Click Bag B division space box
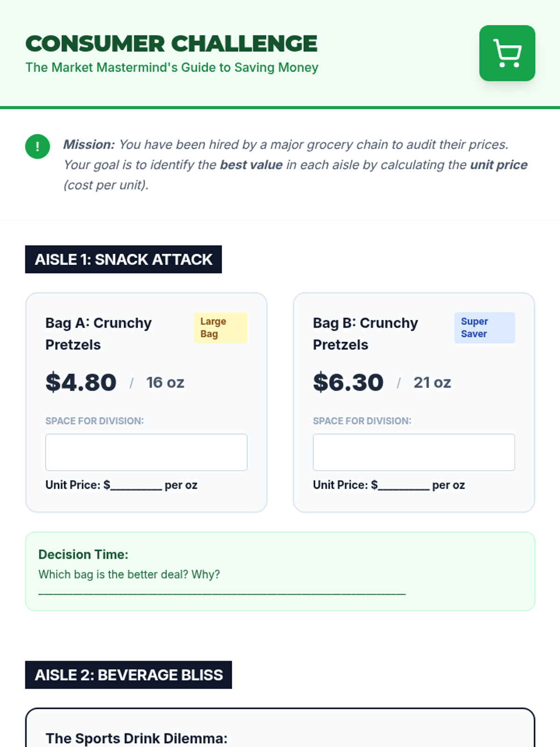This screenshot has width=560, height=747. coord(413,452)
